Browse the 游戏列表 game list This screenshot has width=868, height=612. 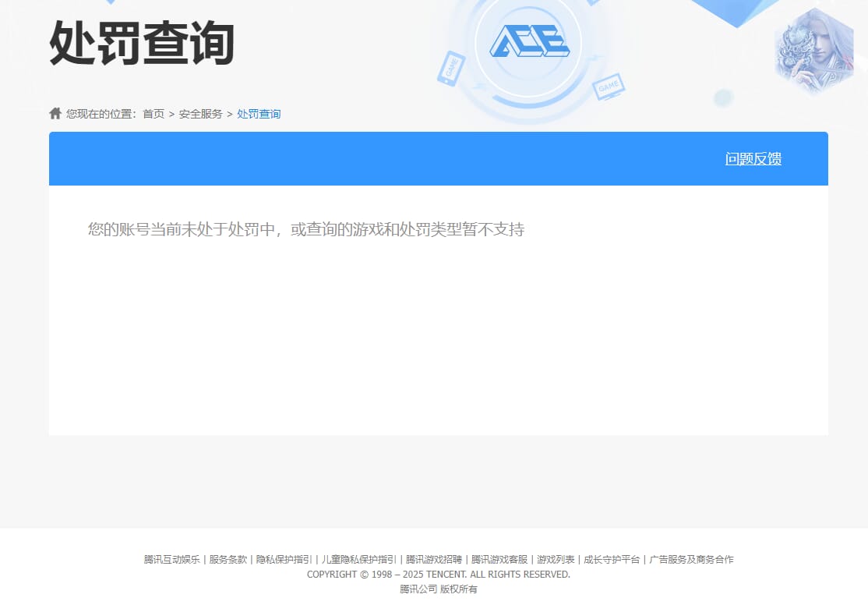click(x=555, y=559)
